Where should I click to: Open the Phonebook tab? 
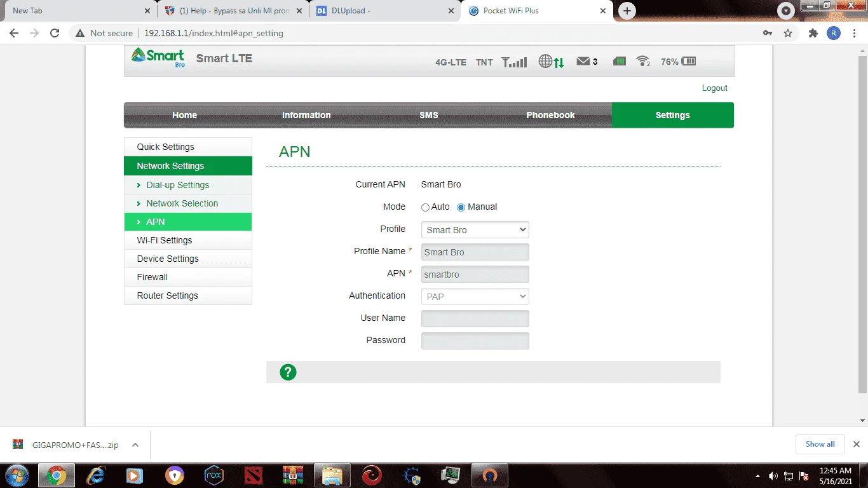click(x=550, y=115)
